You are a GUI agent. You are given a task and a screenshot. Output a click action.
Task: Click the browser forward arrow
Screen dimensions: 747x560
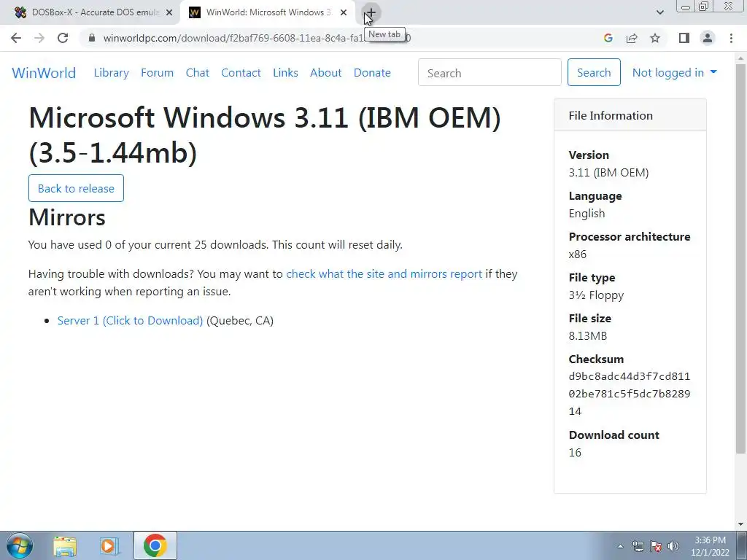(x=39, y=38)
